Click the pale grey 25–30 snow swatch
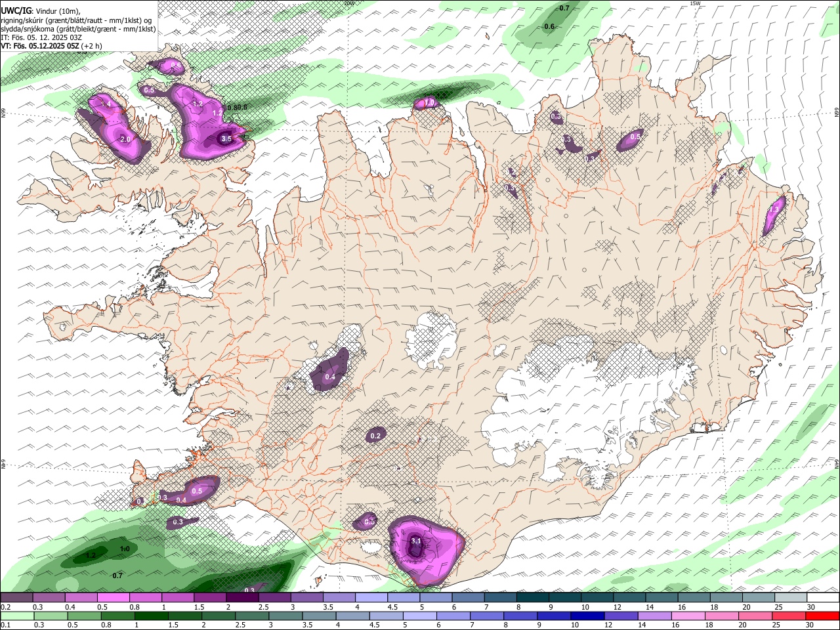This screenshot has width=840, height=630. 791,597
